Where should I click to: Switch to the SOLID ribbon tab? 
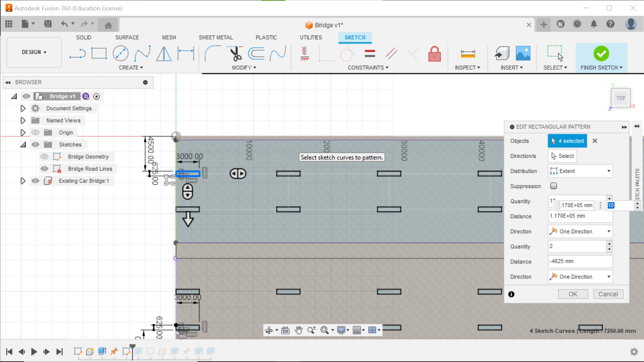(x=84, y=37)
